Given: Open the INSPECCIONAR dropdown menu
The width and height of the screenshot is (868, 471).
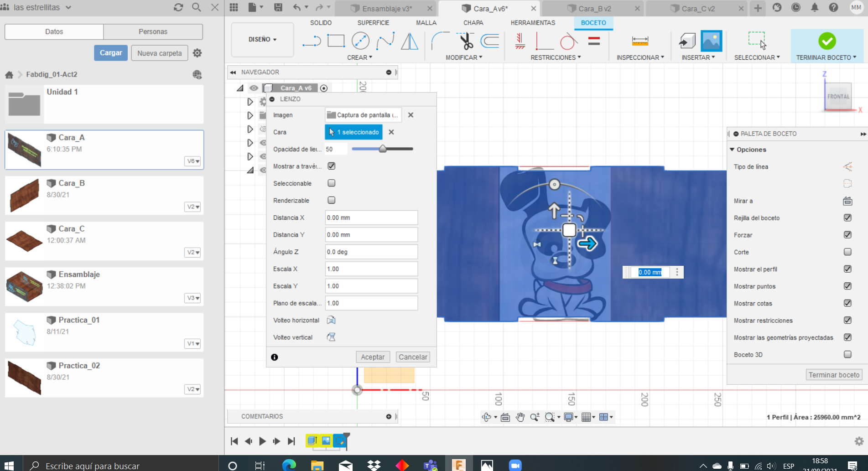Looking at the screenshot, I should point(640,57).
